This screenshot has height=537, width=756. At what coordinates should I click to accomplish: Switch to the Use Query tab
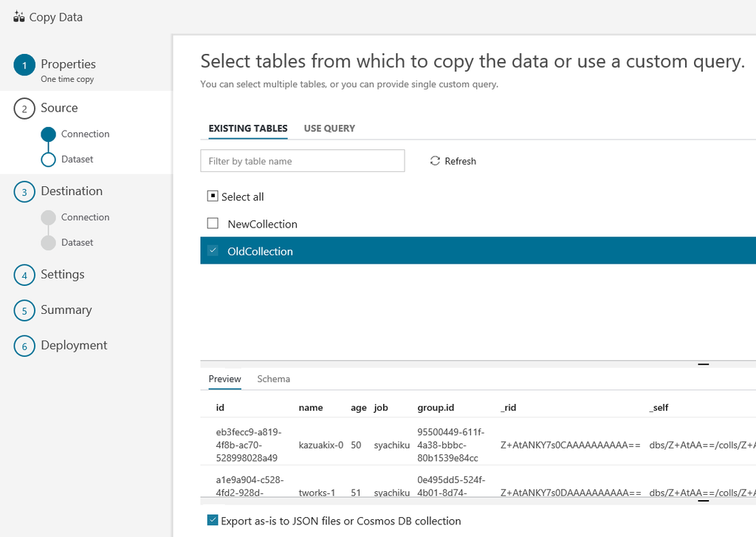click(329, 129)
